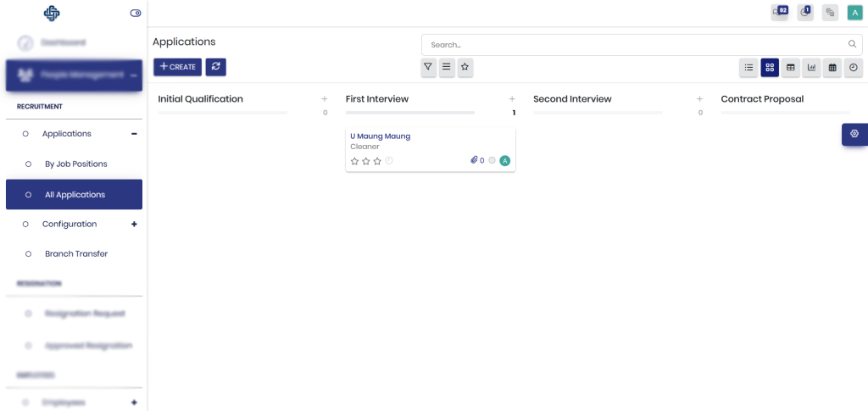Click the circle bullet beside By Job Positions

28,164
